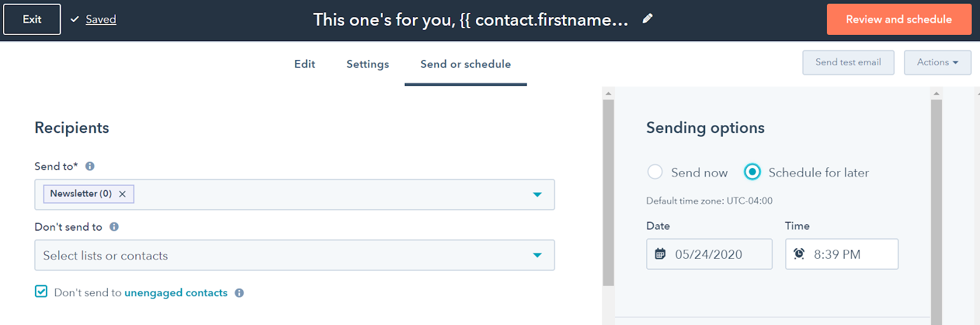Click the info icon beside Send to
980x325 pixels.
(90, 166)
